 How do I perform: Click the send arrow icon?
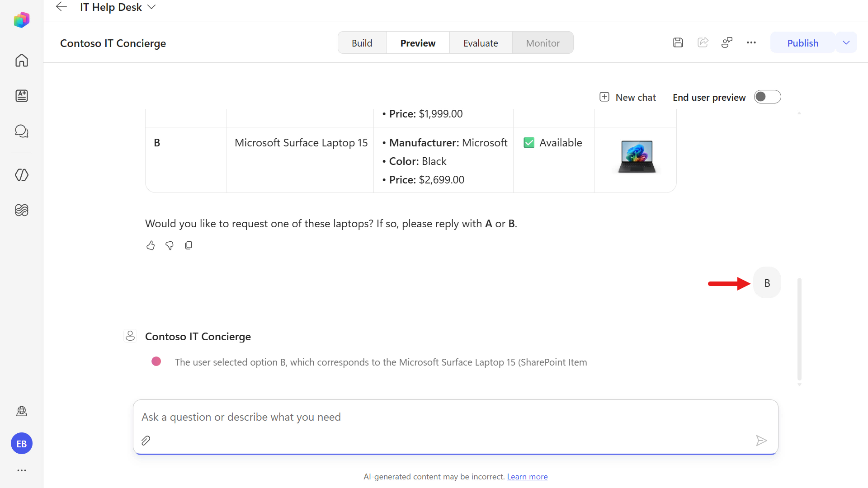coord(761,440)
